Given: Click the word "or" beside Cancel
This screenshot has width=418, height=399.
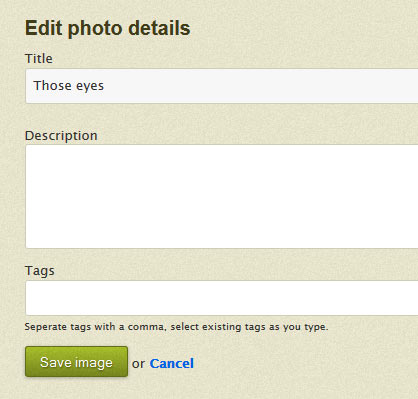Looking at the screenshot, I should coord(138,364).
